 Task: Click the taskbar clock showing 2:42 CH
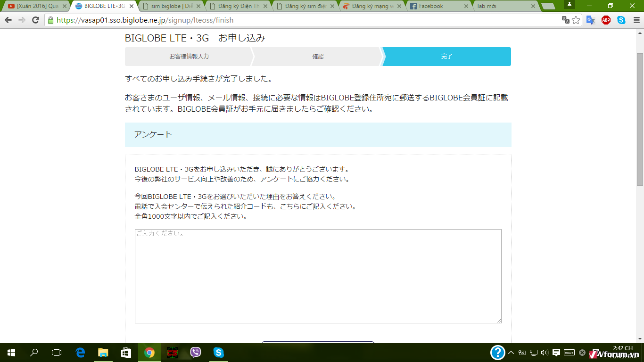(x=623, y=348)
